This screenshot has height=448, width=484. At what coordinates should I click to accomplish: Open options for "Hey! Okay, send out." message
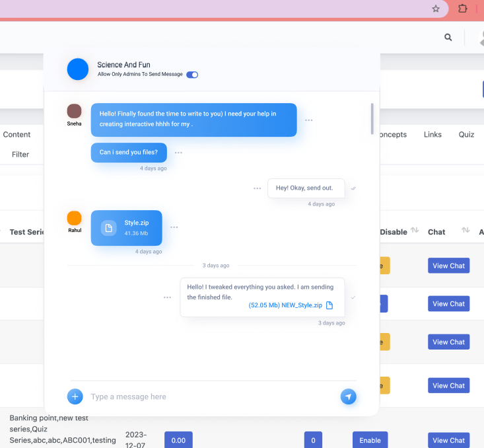258,188
